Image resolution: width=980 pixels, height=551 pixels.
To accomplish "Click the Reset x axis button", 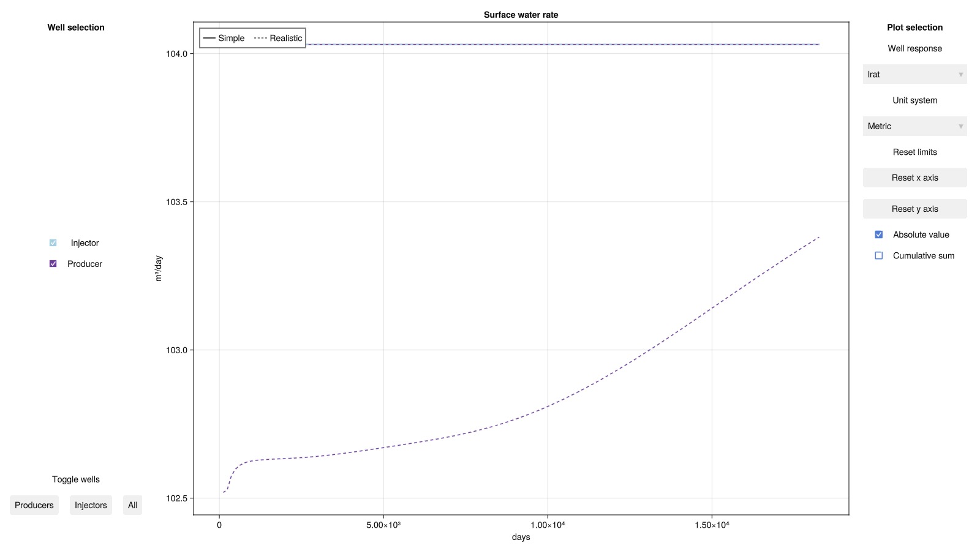I will tap(914, 178).
